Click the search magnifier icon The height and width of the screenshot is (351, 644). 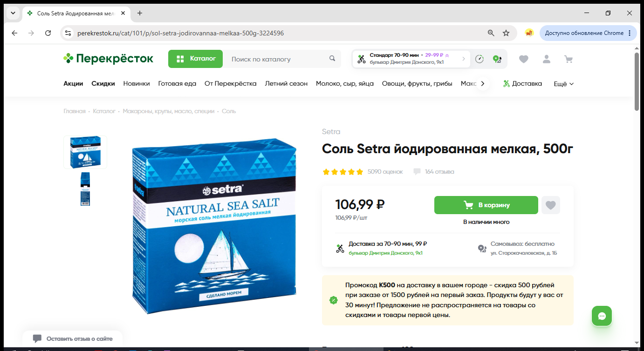(x=332, y=59)
